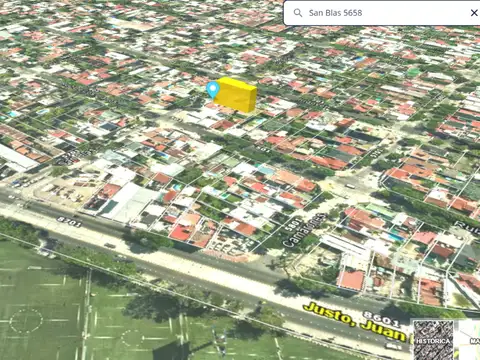Click the blue location pin marker

[213, 90]
